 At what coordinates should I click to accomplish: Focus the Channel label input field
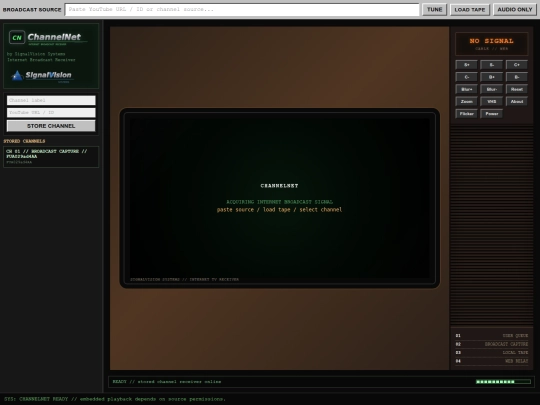[51, 100]
